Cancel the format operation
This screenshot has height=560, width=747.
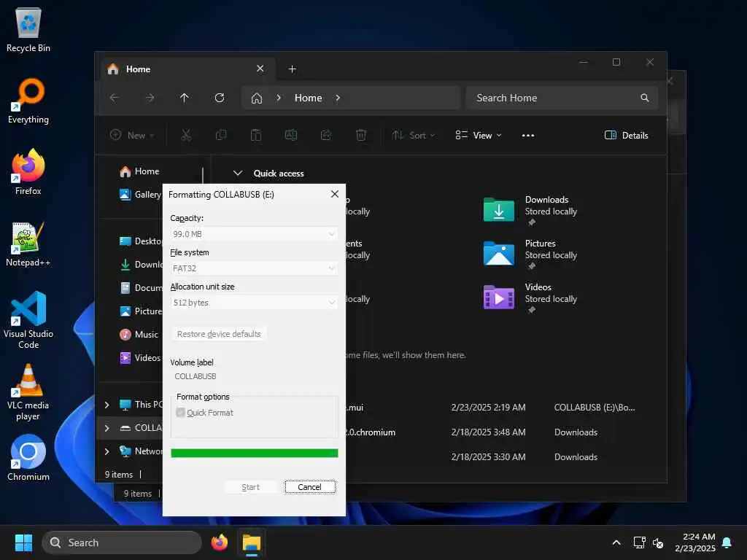(x=309, y=486)
